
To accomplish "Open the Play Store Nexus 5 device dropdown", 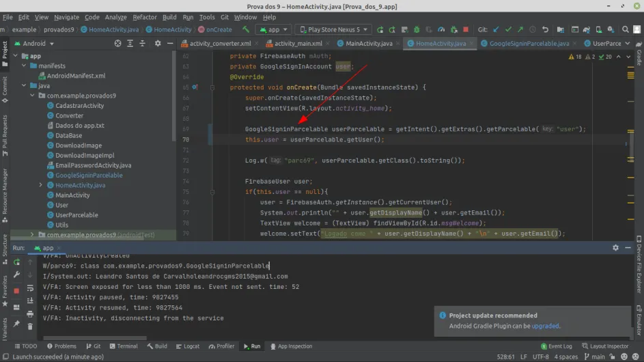I will click(333, 30).
